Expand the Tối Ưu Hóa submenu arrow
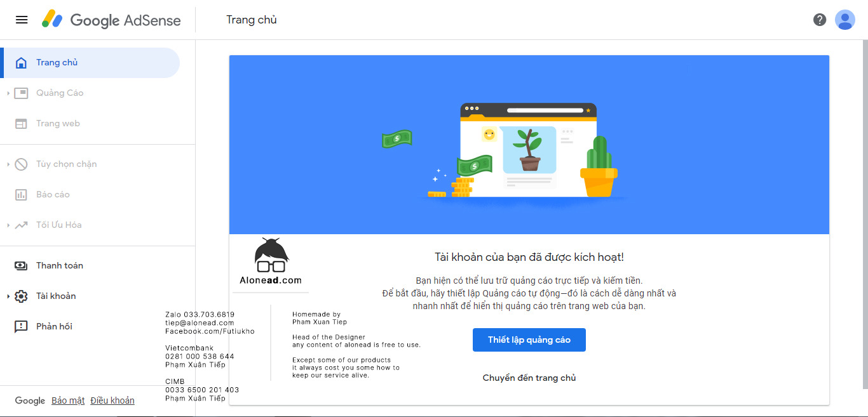This screenshot has width=868, height=417. click(x=8, y=225)
